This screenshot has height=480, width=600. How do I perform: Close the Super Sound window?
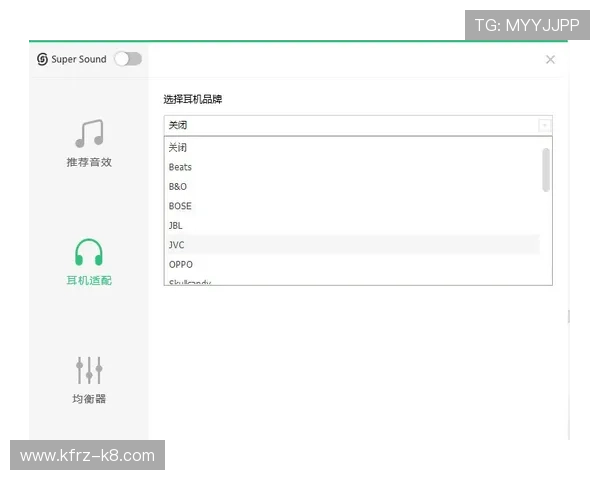pyautogui.click(x=550, y=59)
